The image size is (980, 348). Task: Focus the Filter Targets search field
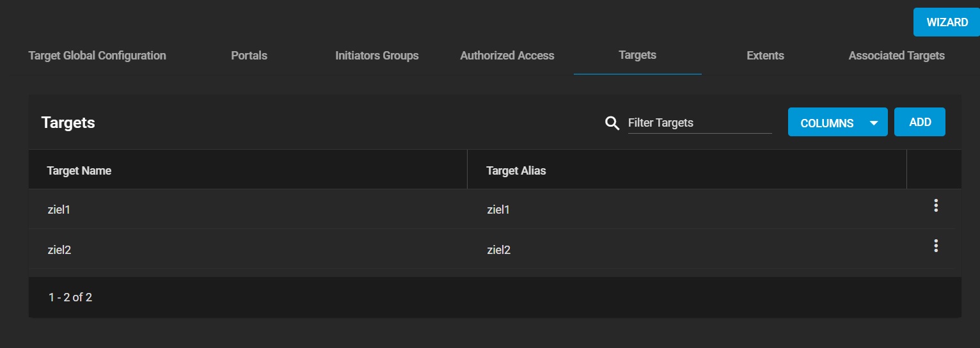click(699, 123)
